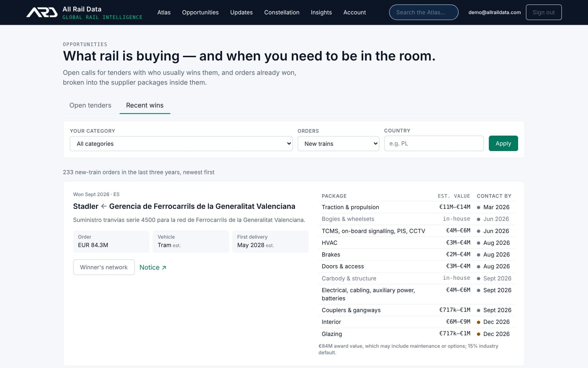Click the amber status dot in Glazing row
Viewport: 588px width, 368px height.
coord(479,334)
